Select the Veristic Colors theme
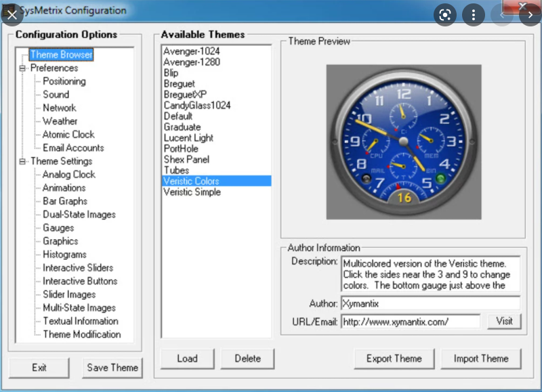 pyautogui.click(x=216, y=181)
